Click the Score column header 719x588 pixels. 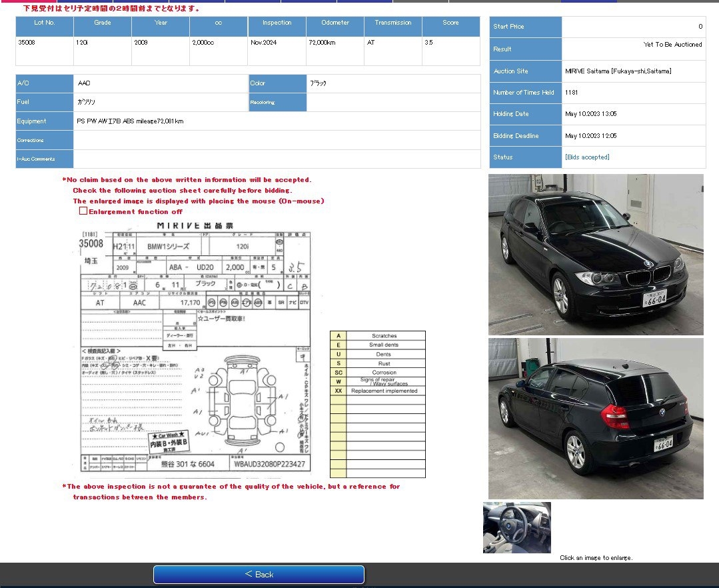pyautogui.click(x=450, y=23)
